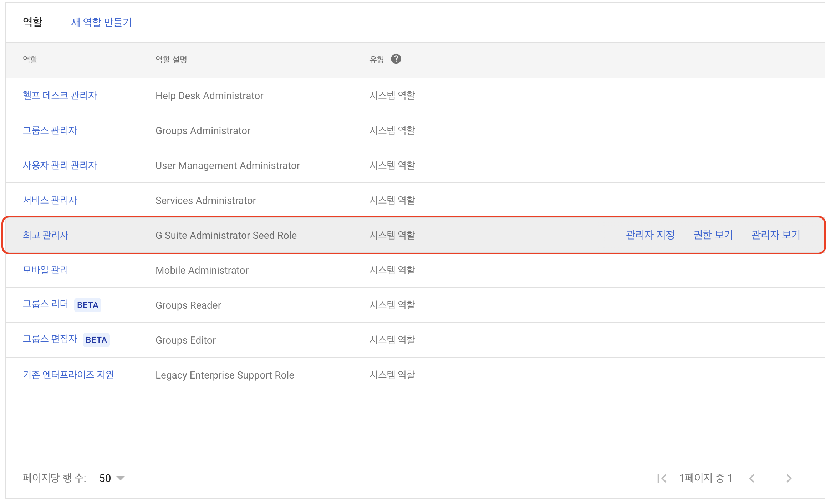Go to first page icon
This screenshot has height=504, width=831.
[662, 478]
